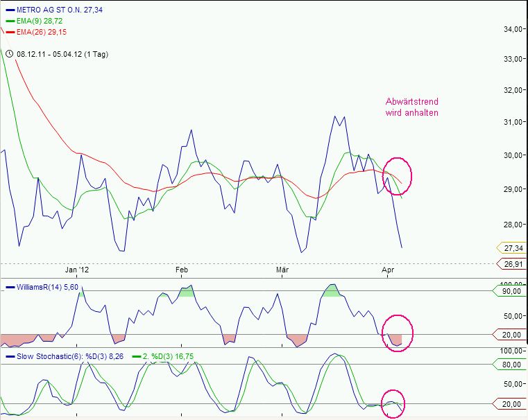Image resolution: width=528 pixels, height=420 pixels.
Task: Click the clock icon beside the date range
Action: [10, 54]
